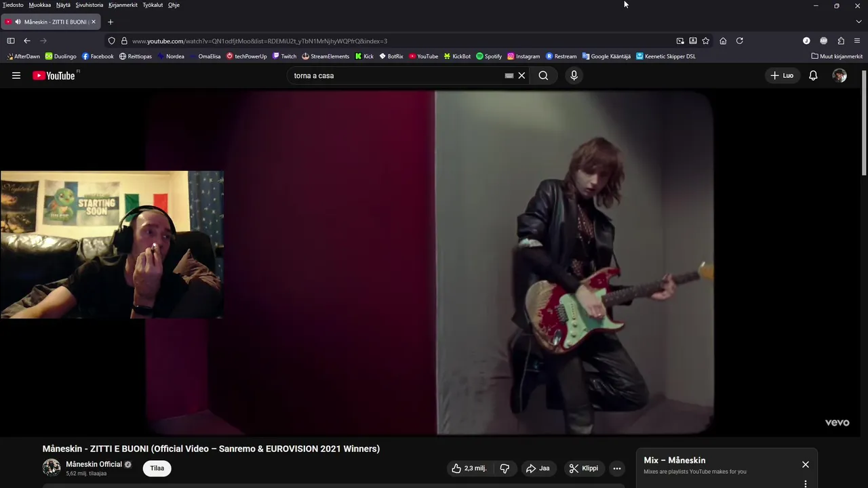The image size is (868, 488).
Task: Open the Sivuhistoria menu
Action: [90, 5]
